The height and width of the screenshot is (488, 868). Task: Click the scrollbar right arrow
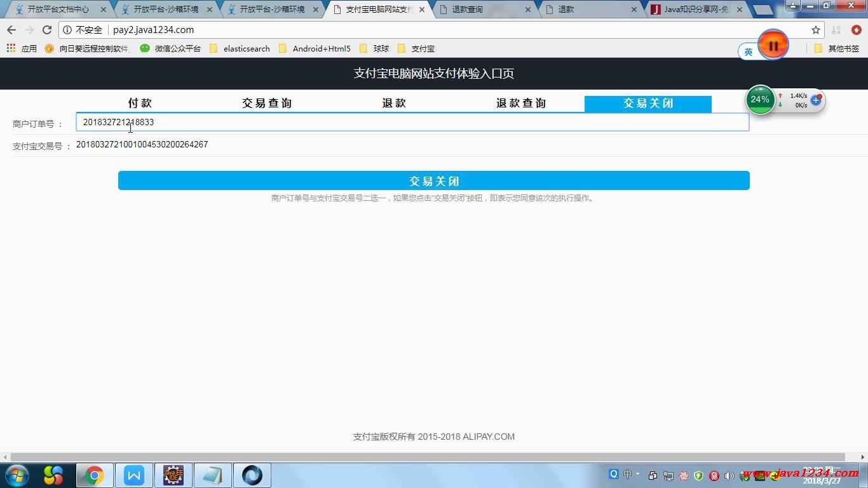pyautogui.click(x=862, y=457)
